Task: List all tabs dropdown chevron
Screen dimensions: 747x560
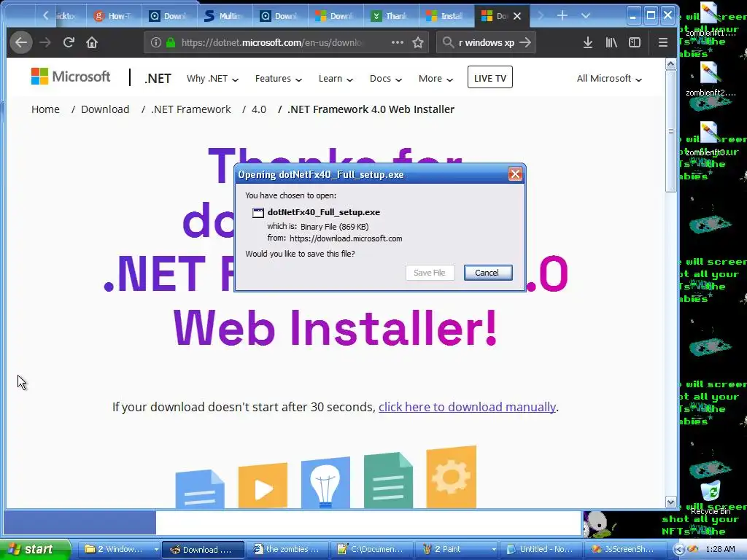Action: pyautogui.click(x=586, y=16)
